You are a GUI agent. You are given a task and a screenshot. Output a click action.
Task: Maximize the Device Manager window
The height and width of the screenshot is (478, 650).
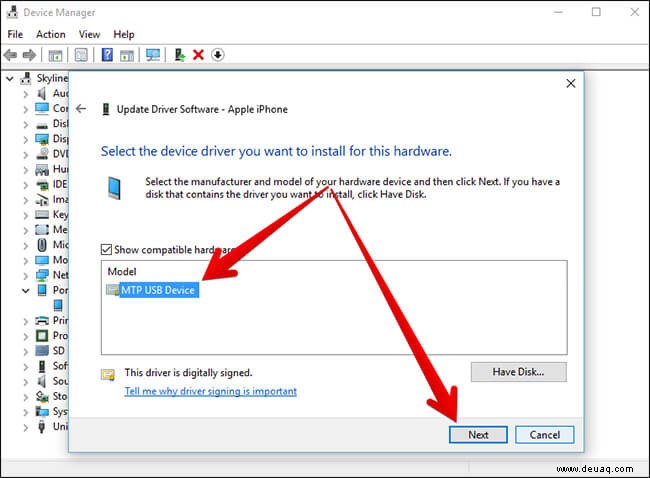596,12
